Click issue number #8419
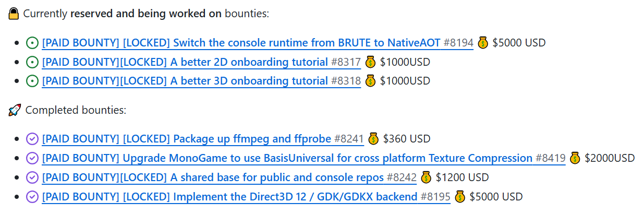Screen dimensions: 644x214 (551, 158)
